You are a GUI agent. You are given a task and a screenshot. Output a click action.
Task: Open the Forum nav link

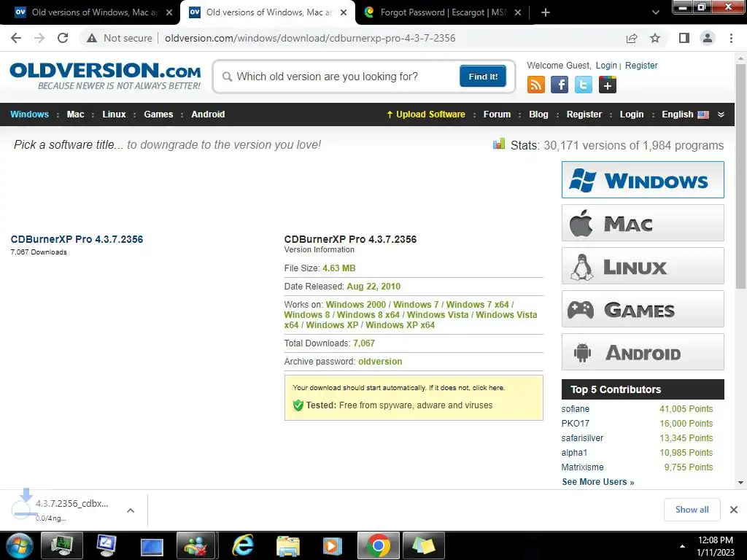497,114
